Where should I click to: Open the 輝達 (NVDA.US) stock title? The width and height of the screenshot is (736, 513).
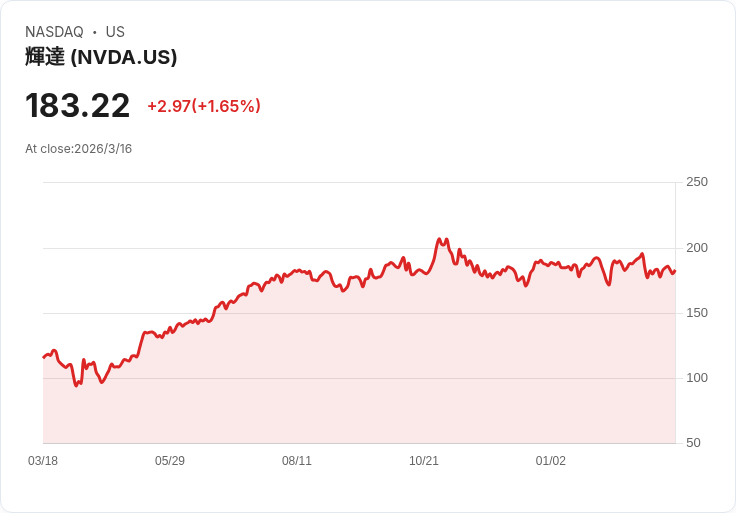101,57
